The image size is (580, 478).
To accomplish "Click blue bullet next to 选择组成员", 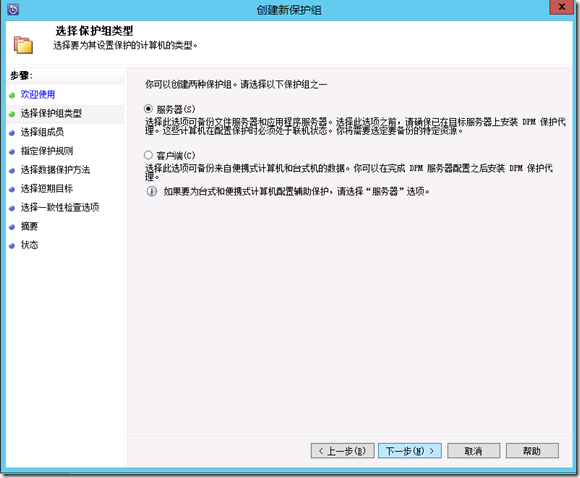I will 12,133.
